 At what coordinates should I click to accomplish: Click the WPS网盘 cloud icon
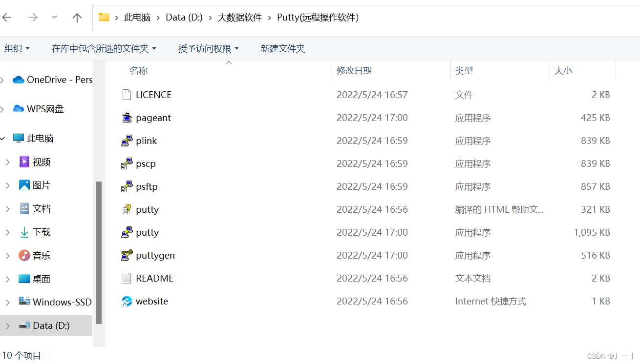19,109
